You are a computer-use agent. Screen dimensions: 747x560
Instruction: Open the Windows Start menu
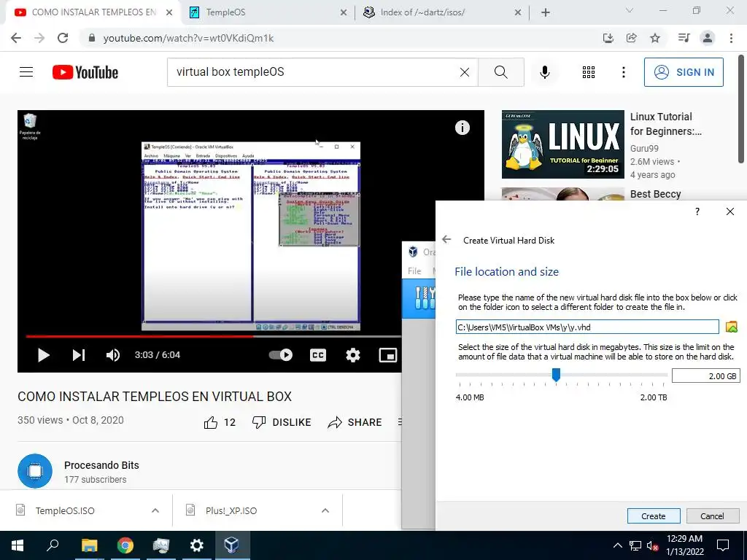pos(18,545)
